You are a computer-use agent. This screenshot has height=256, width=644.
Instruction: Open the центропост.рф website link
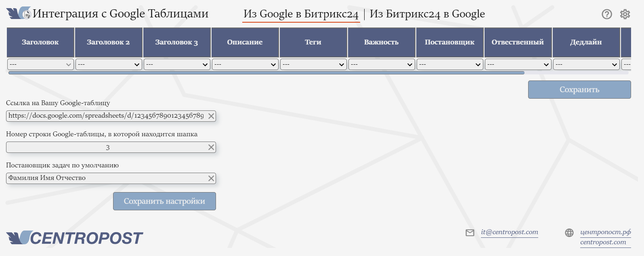(605, 232)
